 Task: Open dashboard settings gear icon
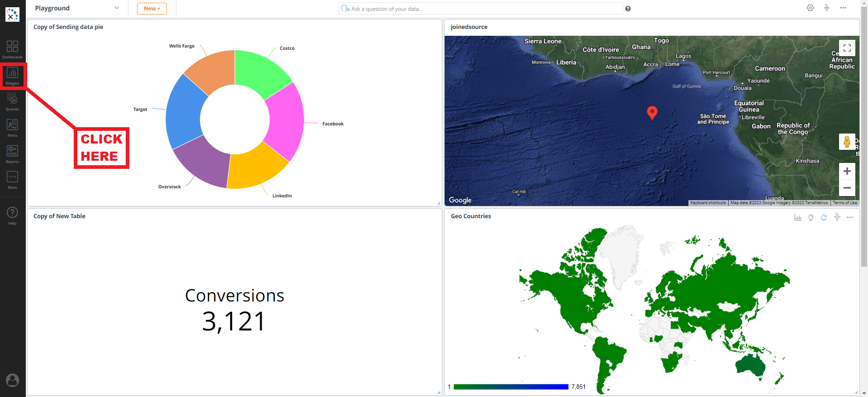tap(810, 8)
